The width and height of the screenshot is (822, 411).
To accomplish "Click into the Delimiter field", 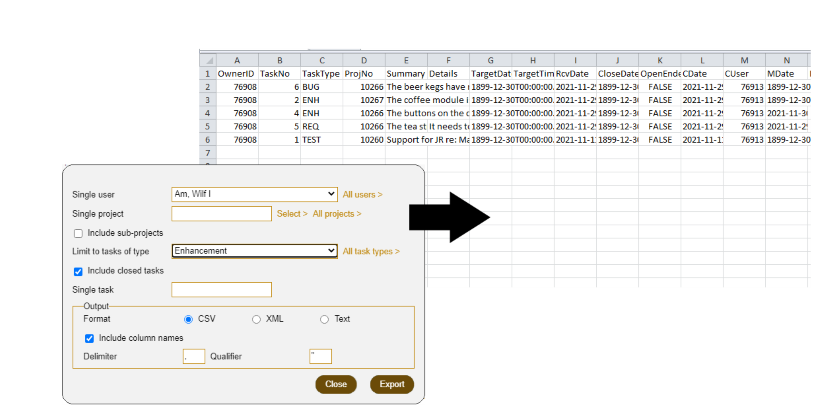I will click(x=194, y=356).
